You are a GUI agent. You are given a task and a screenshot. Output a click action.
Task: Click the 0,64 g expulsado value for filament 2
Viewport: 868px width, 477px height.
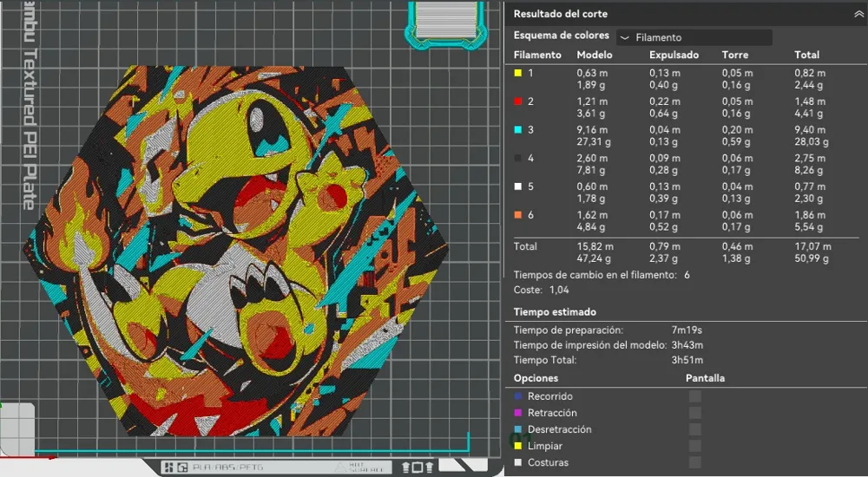click(664, 114)
